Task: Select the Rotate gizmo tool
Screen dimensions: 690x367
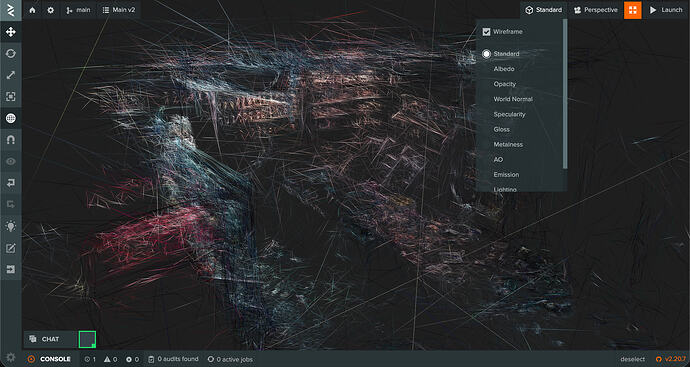Action: 11,53
